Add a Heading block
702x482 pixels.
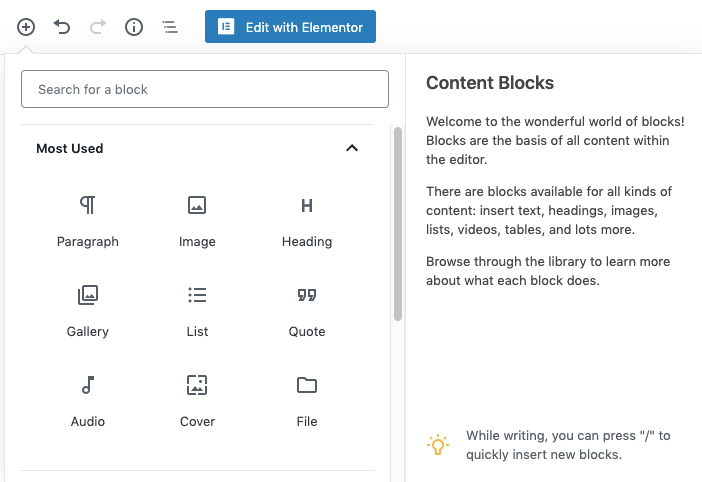[x=307, y=222]
